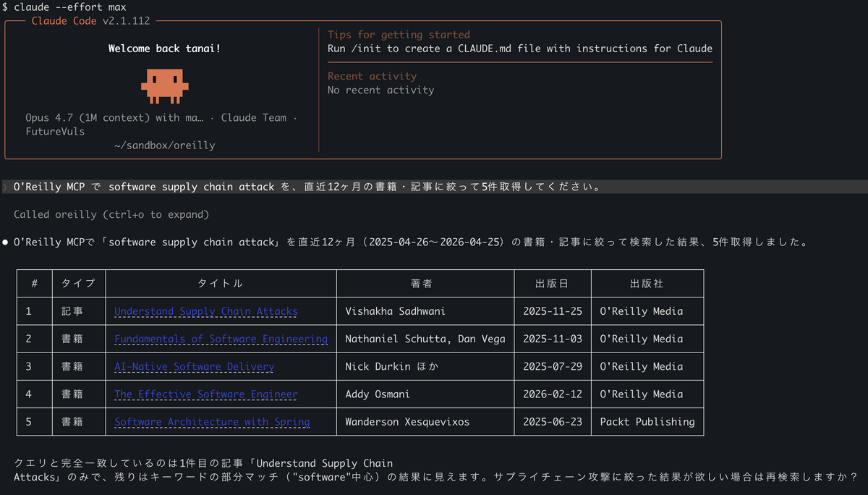Open Fundamentals of Software Engineering link

(221, 339)
